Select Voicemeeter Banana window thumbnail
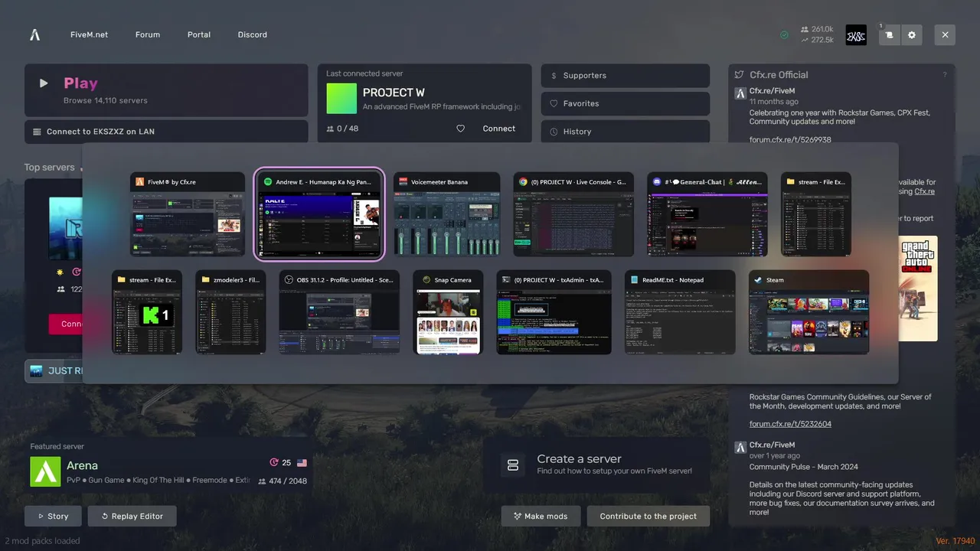This screenshot has width=980, height=551. point(446,214)
